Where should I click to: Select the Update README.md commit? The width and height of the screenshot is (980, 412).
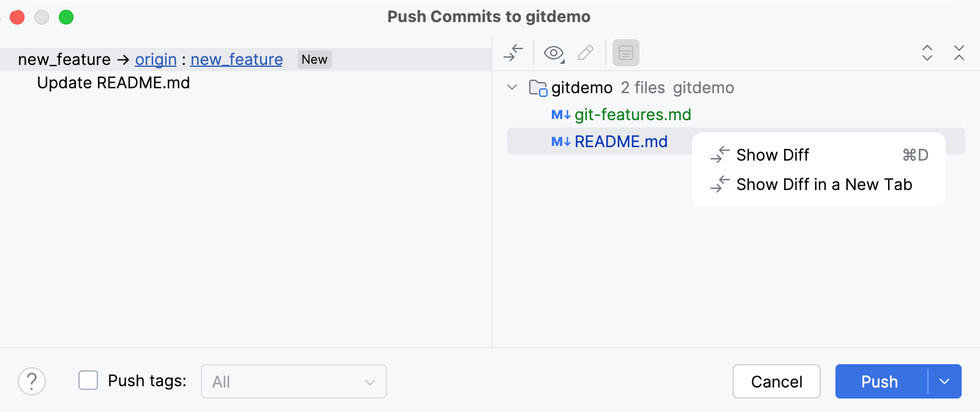(114, 83)
